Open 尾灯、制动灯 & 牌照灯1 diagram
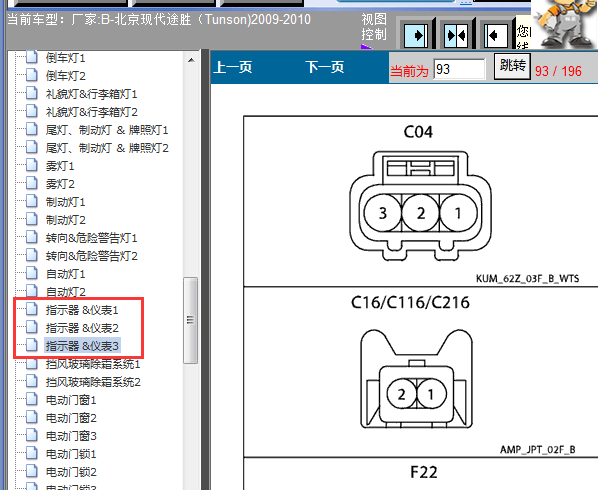Screen dimensions: 598x490 coord(107,130)
